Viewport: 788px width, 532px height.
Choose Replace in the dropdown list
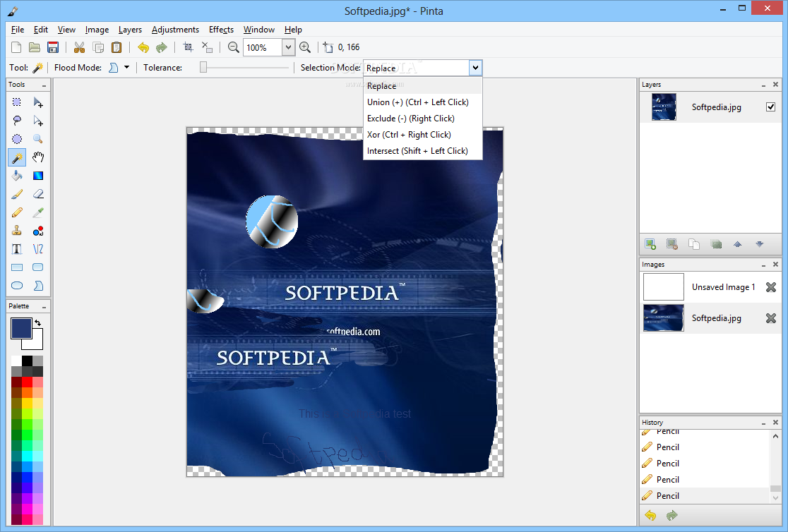[x=423, y=86]
